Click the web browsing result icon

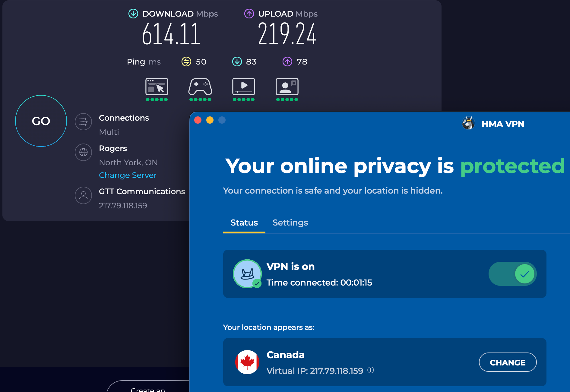(157, 87)
